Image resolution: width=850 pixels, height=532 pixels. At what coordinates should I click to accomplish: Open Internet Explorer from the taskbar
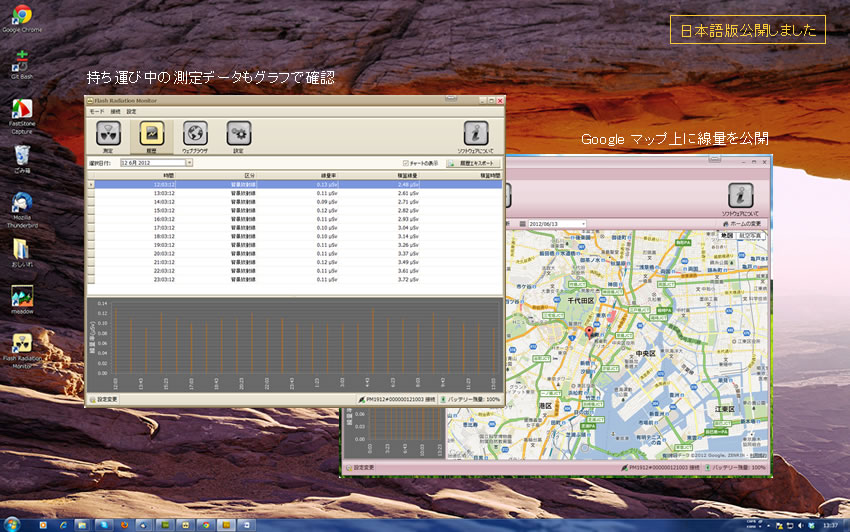[63, 525]
